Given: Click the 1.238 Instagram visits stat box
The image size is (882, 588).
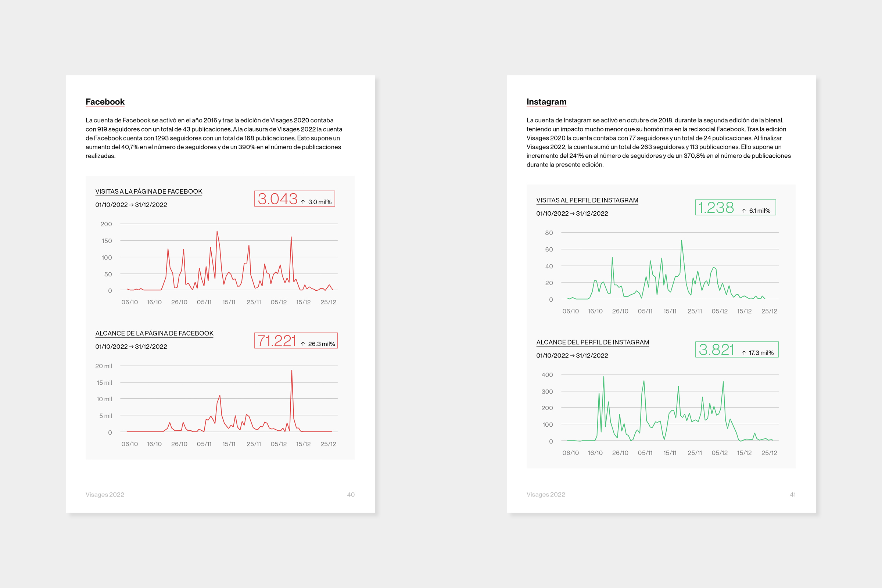Looking at the screenshot, I should click(735, 207).
